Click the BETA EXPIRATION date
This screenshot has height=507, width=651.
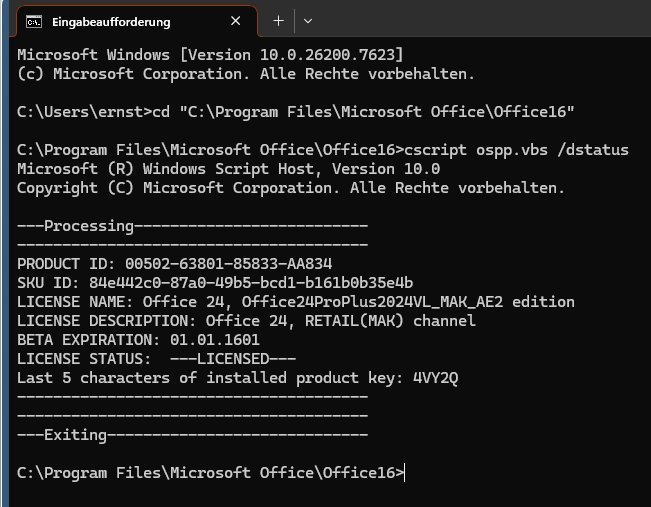pyautogui.click(x=215, y=340)
